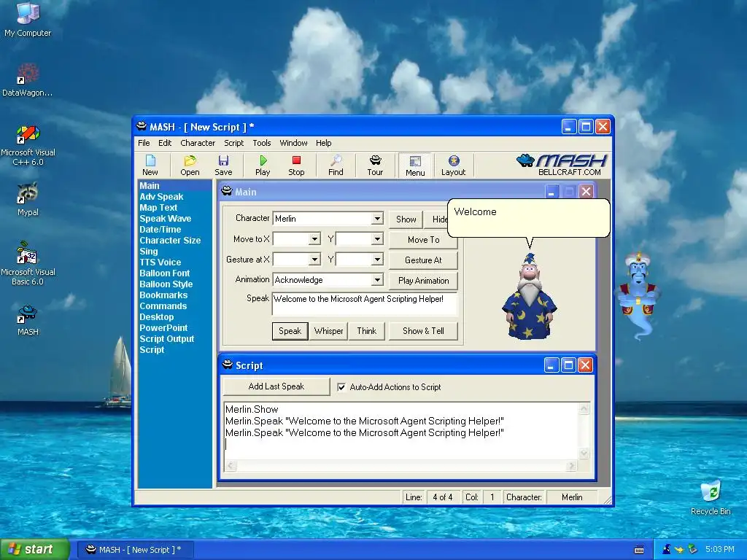Open the Gesture at X dropdown
Viewport: 747px width, 560px height.
click(x=314, y=260)
